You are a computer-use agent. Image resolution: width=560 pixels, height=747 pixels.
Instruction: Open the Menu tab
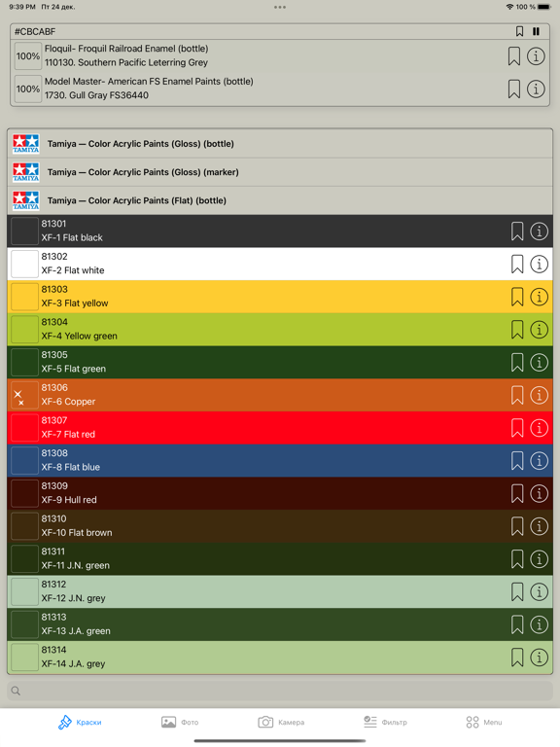(484, 723)
